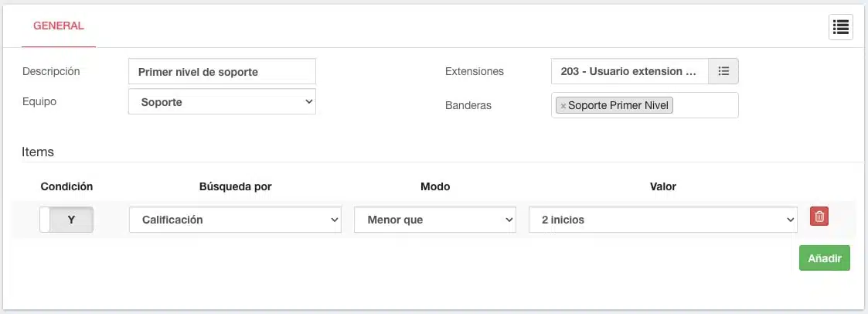Screen dimensions: 868x314
Task: Click the Items section heading
Action: 38,152
